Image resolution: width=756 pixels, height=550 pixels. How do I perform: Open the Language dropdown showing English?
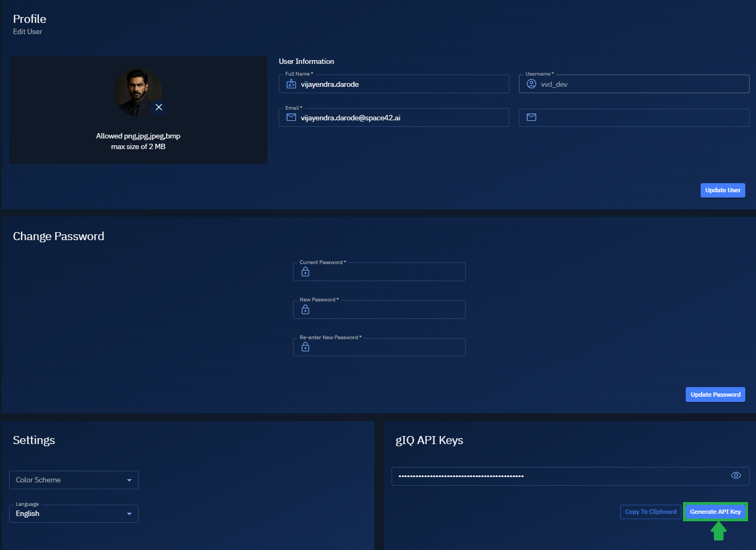pos(74,513)
